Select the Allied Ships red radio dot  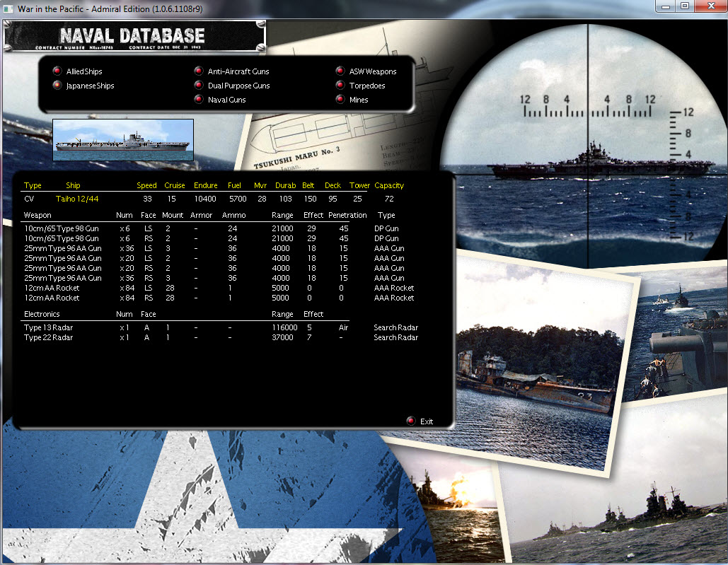point(57,71)
